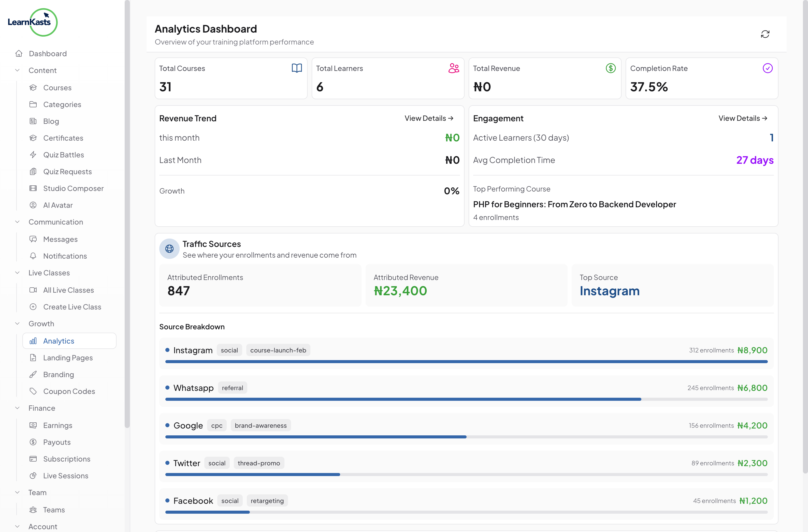
Task: Click the Total Learners people icon
Action: click(454, 68)
